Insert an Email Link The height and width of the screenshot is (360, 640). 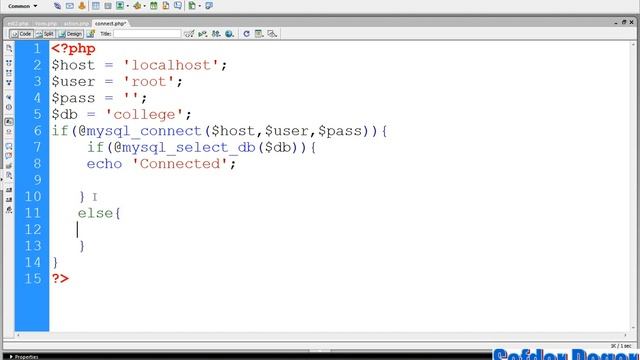click(70, 6)
